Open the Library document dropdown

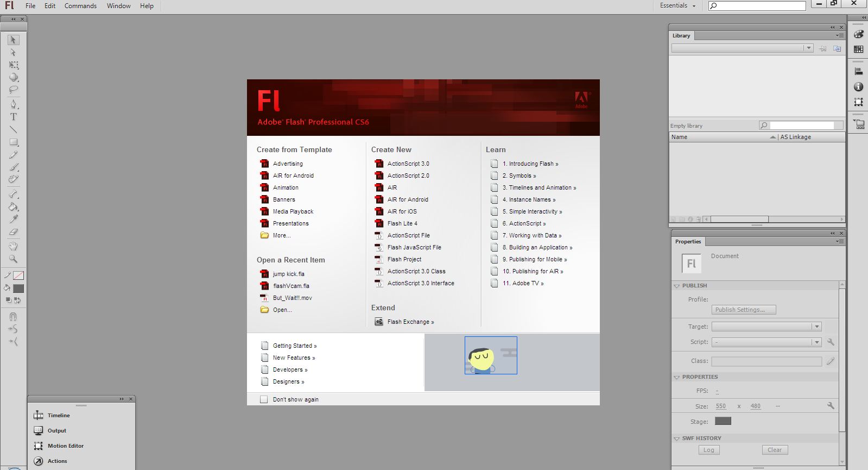point(742,48)
